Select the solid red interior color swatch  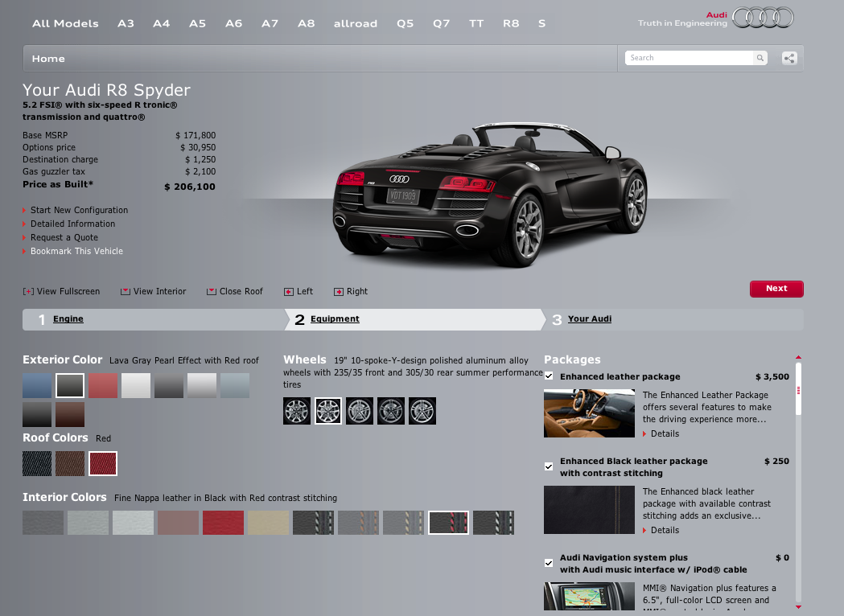click(223, 523)
